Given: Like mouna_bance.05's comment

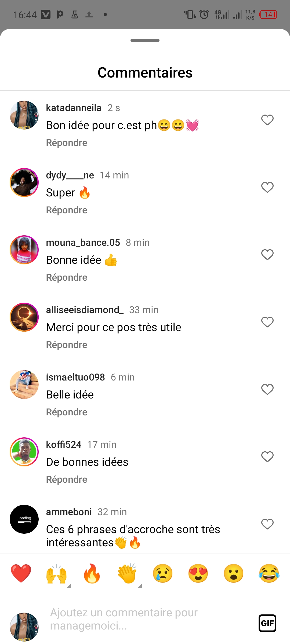Looking at the screenshot, I should (x=267, y=255).
